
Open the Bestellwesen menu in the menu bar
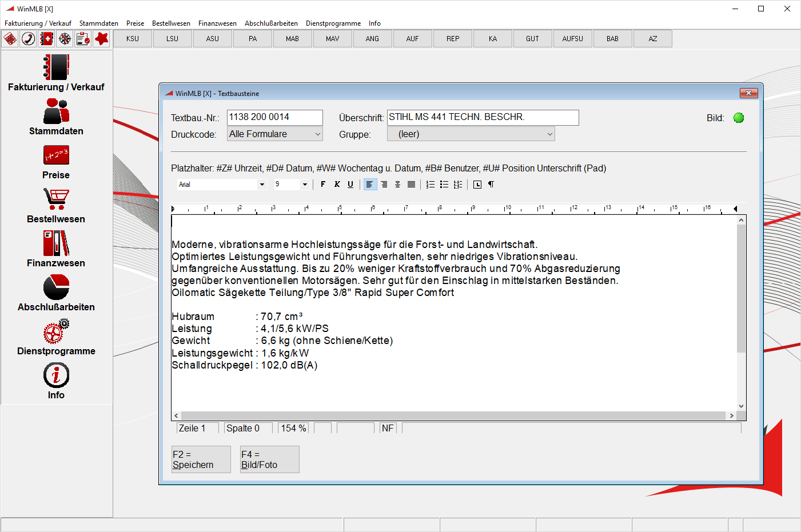click(171, 23)
